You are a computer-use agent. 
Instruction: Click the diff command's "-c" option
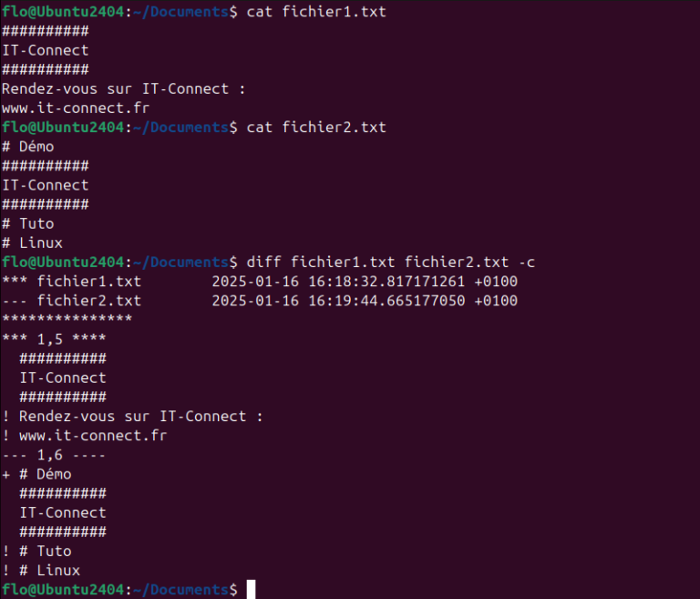[x=527, y=263]
